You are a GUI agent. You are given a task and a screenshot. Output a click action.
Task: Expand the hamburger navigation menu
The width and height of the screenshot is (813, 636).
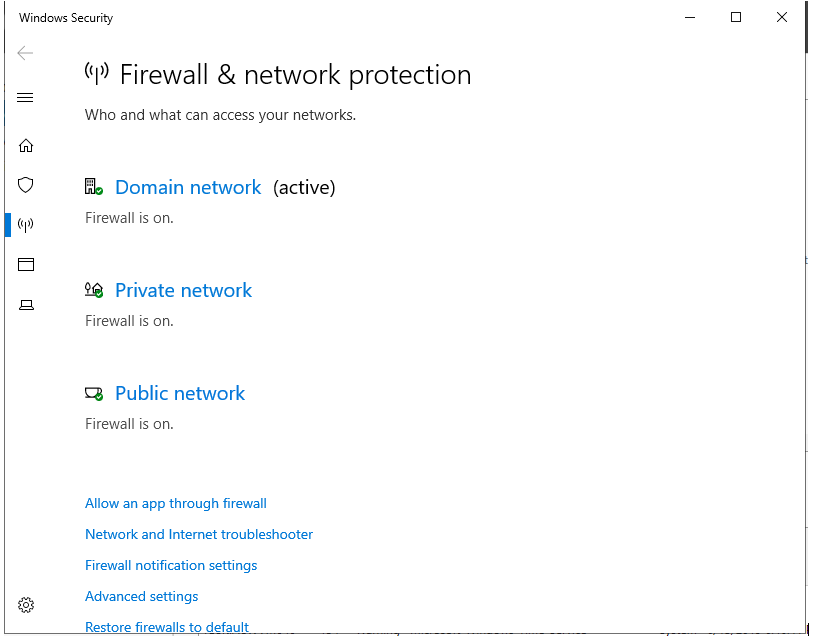(25, 97)
